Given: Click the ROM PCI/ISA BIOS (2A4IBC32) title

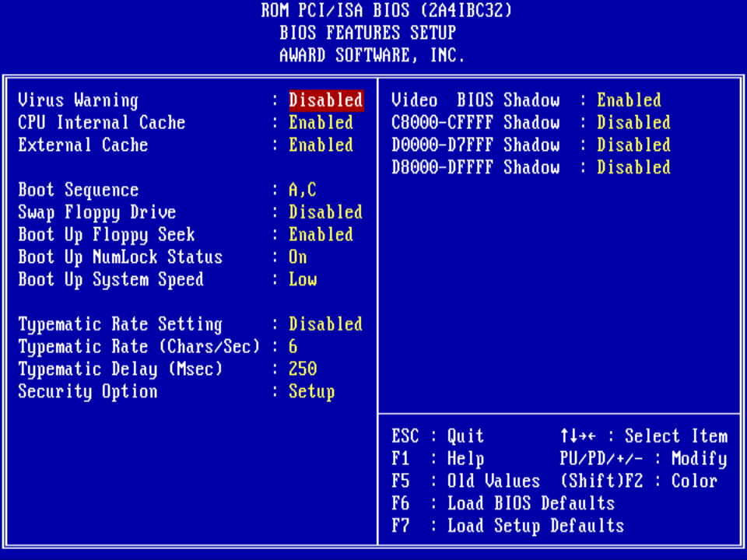Looking at the screenshot, I should (x=387, y=10).
